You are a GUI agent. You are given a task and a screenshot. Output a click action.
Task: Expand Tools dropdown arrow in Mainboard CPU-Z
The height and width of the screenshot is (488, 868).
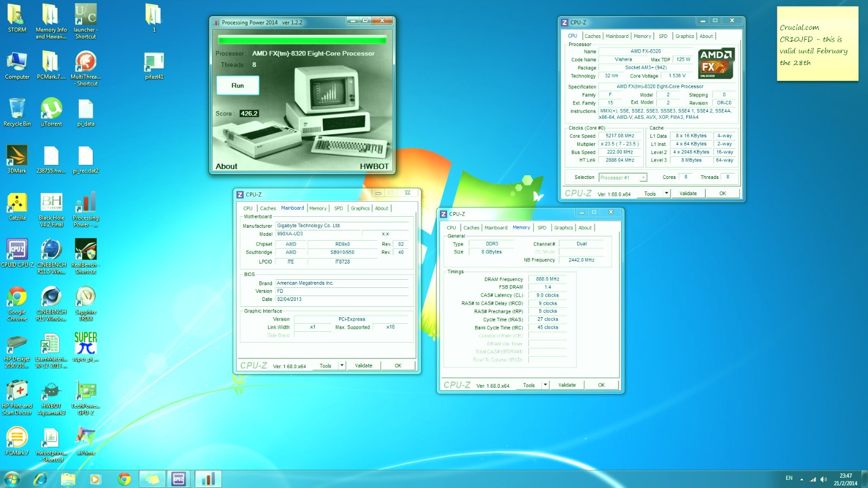342,365
